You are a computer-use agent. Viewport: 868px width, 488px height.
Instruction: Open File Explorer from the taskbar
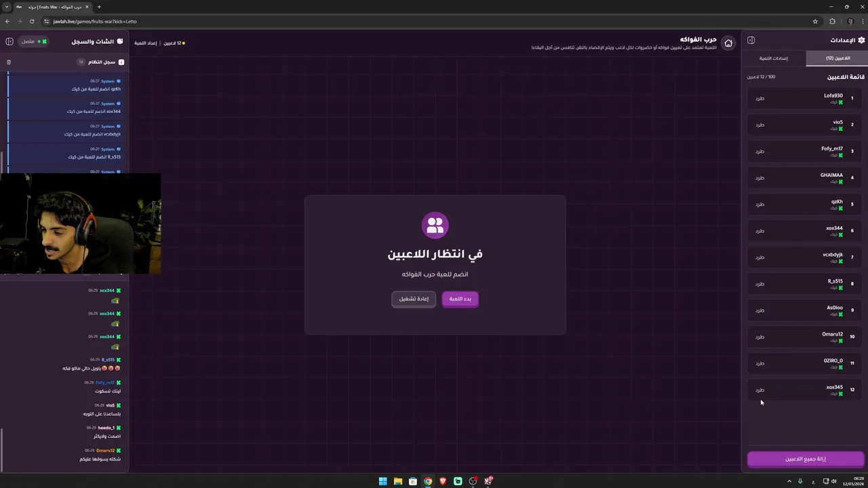pyautogui.click(x=398, y=481)
